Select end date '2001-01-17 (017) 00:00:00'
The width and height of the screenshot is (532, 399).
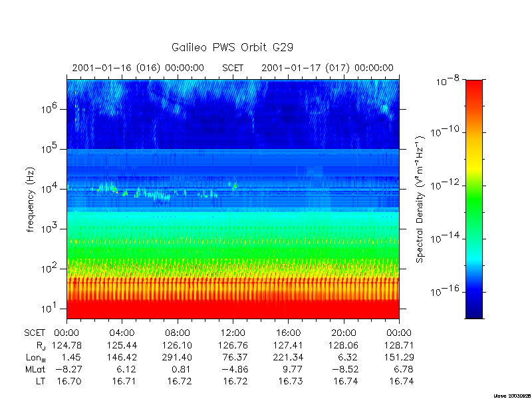coord(327,68)
